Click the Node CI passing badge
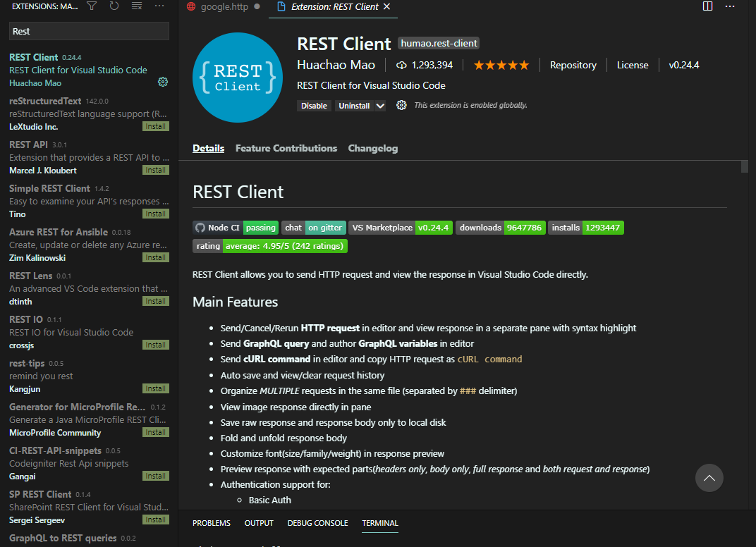Screen dimensions: 756x547 pyautogui.click(x=236, y=228)
